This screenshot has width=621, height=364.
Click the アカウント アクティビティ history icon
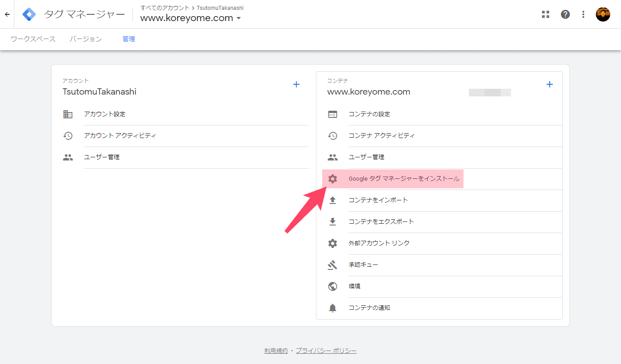(x=68, y=136)
